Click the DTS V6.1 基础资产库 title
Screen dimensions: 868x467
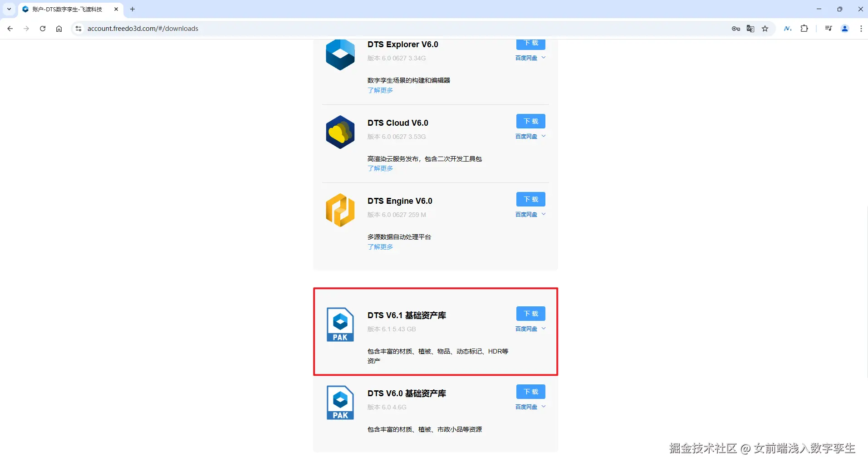[407, 315]
